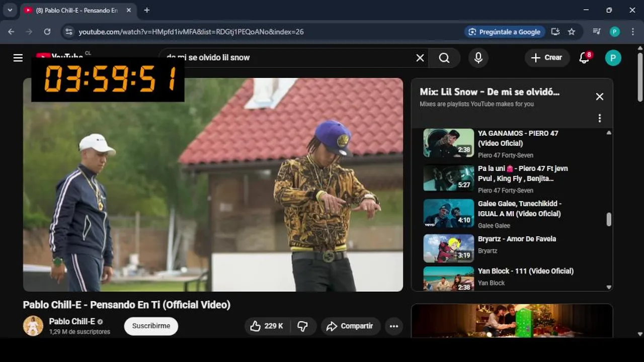Select the title 'Pa la uni - Piero 47 Ft jevn'
The width and height of the screenshot is (644, 362).
(x=523, y=173)
